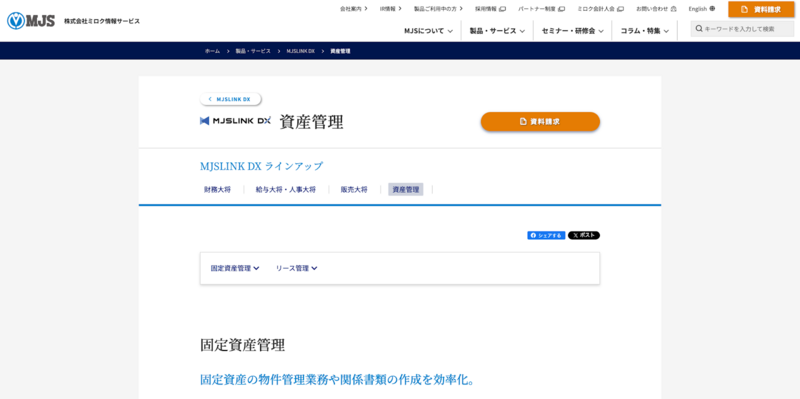Viewport: 800px width, 399px height.
Task: Expand MJSについて navigation menu
Action: (x=429, y=31)
